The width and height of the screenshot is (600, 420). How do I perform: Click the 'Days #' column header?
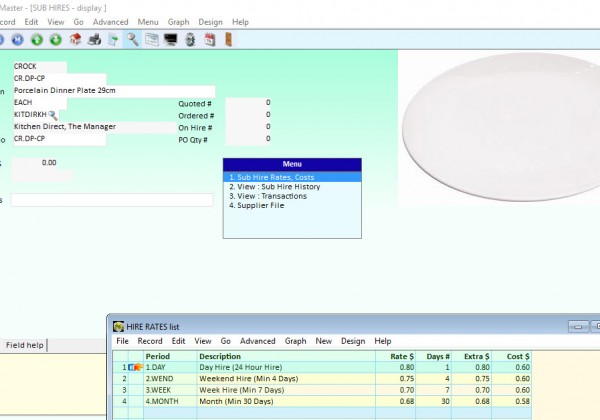pos(434,357)
